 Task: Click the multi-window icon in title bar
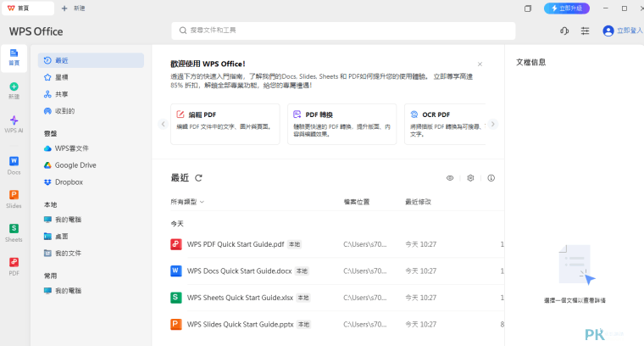click(x=528, y=8)
